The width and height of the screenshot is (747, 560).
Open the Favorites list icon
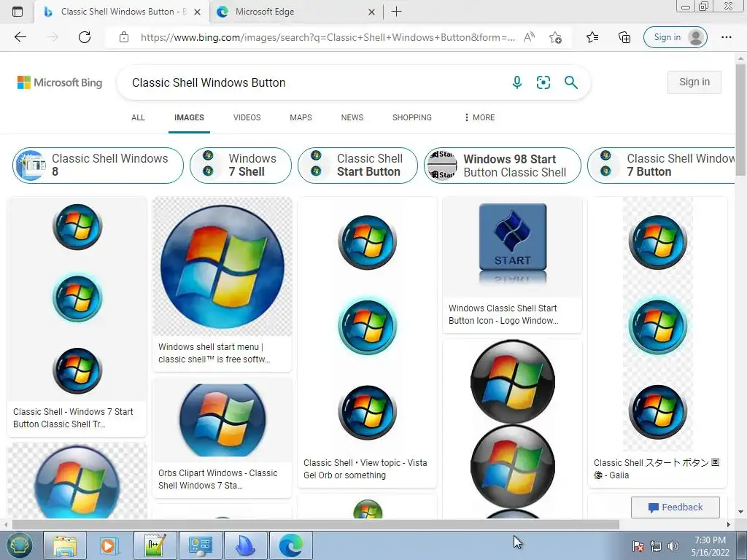pos(592,37)
